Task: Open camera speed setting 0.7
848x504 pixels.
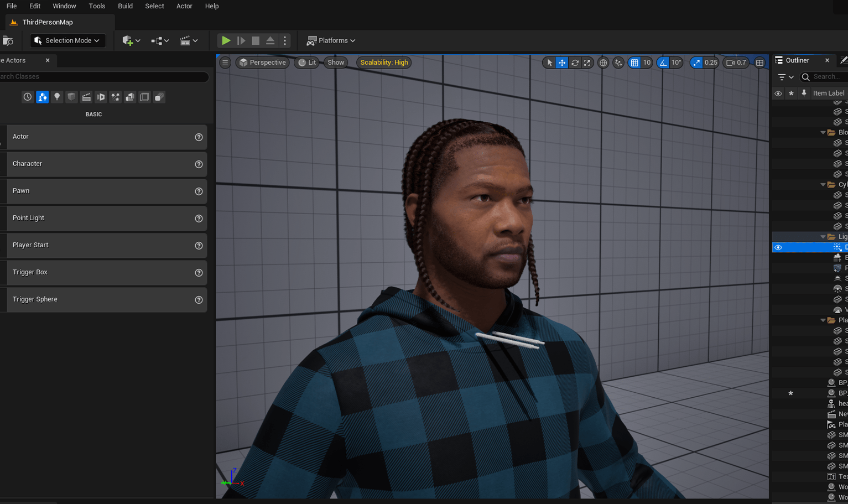Action: 736,63
